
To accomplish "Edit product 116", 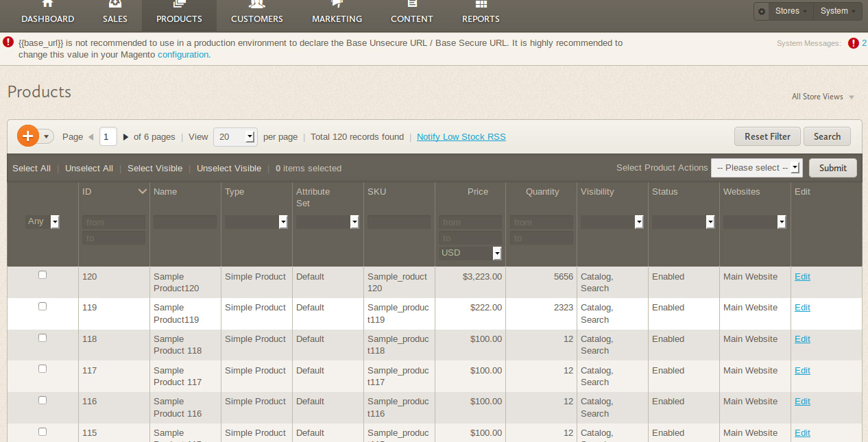I will tap(802, 402).
